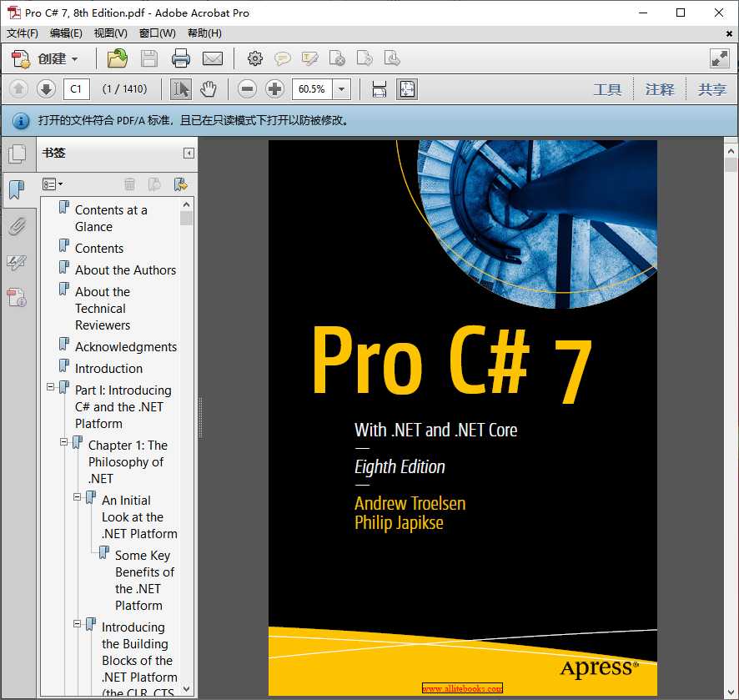Zoom in with the plus icon
This screenshot has width=739, height=700.
coord(276,88)
